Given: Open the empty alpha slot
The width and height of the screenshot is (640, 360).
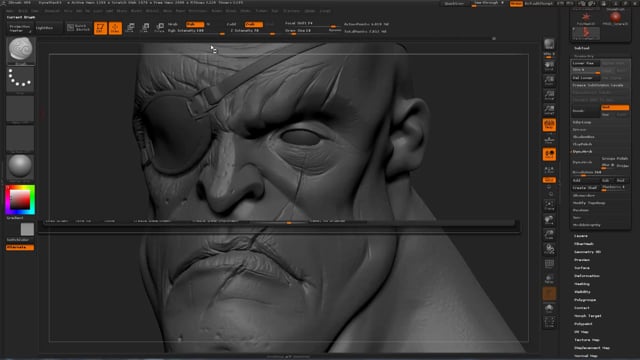Looking at the screenshot, I should click(20, 109).
